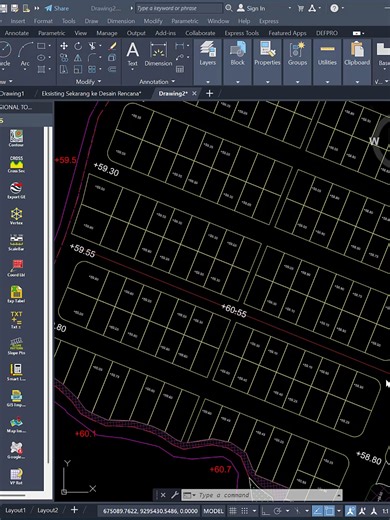Image resolution: width=390 pixels, height=520 pixels.
Task: Pick the Fillet tool
Action: tap(92, 58)
